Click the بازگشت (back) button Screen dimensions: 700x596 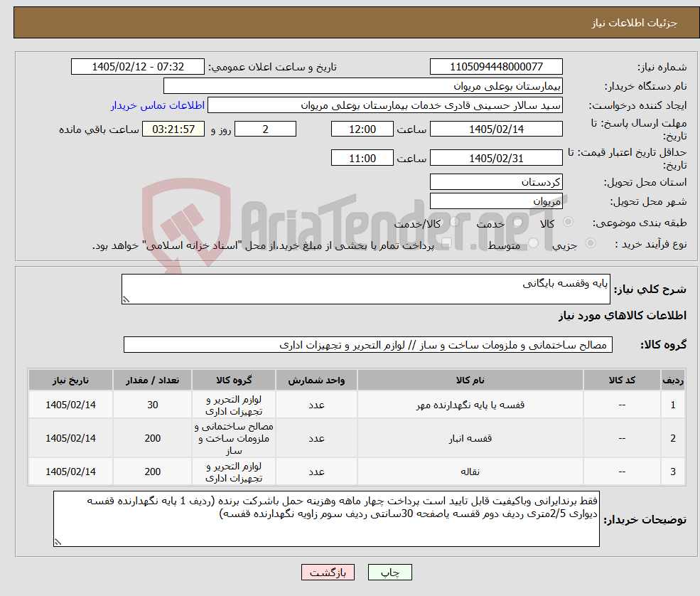pos(328,573)
